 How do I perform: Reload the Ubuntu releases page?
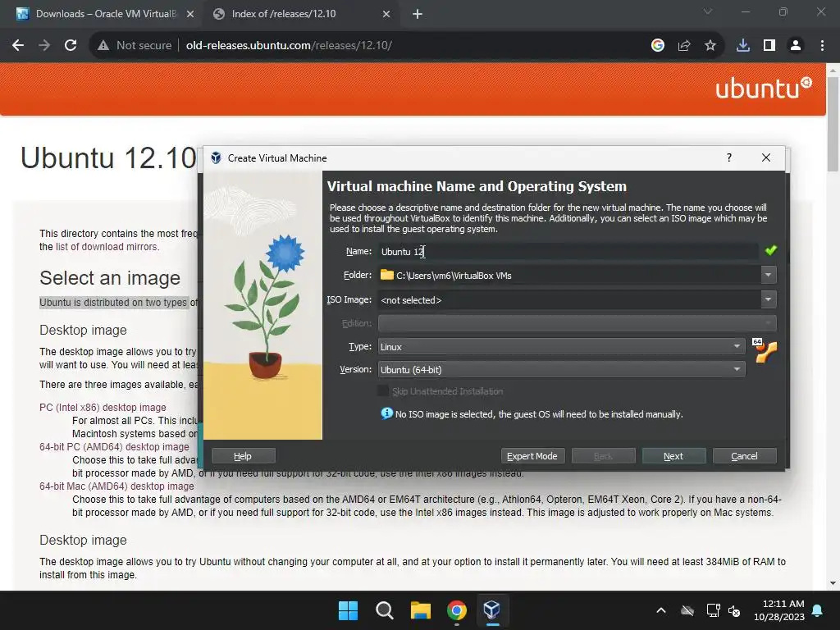[x=71, y=46]
